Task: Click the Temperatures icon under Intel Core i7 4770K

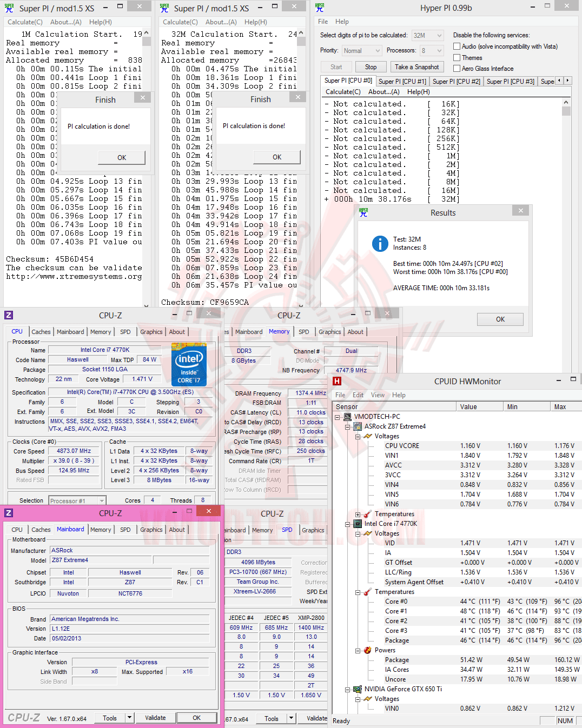Action: coord(368,592)
